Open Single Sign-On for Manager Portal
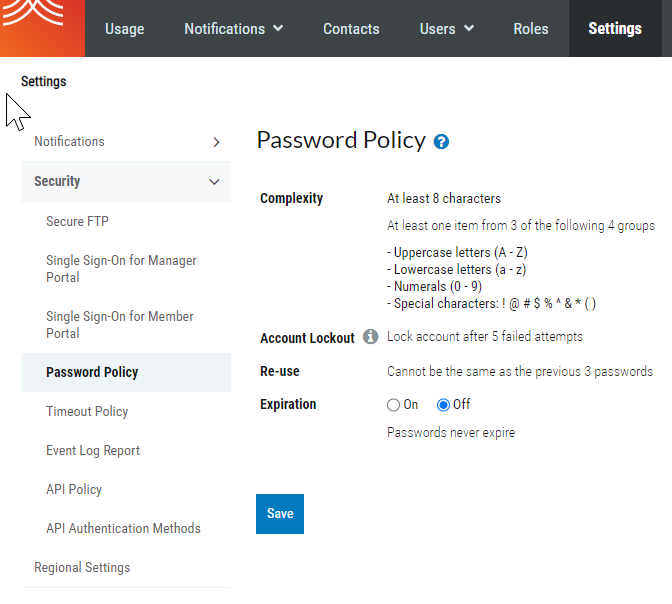 (x=121, y=269)
